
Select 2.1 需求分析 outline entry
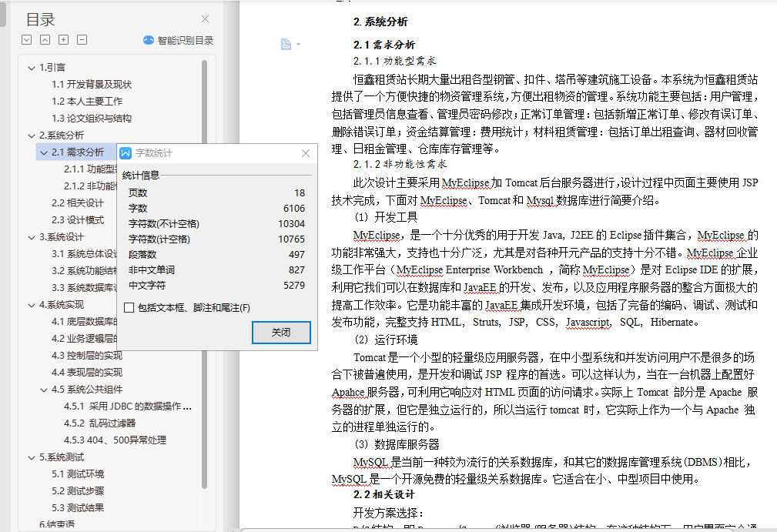(x=78, y=152)
